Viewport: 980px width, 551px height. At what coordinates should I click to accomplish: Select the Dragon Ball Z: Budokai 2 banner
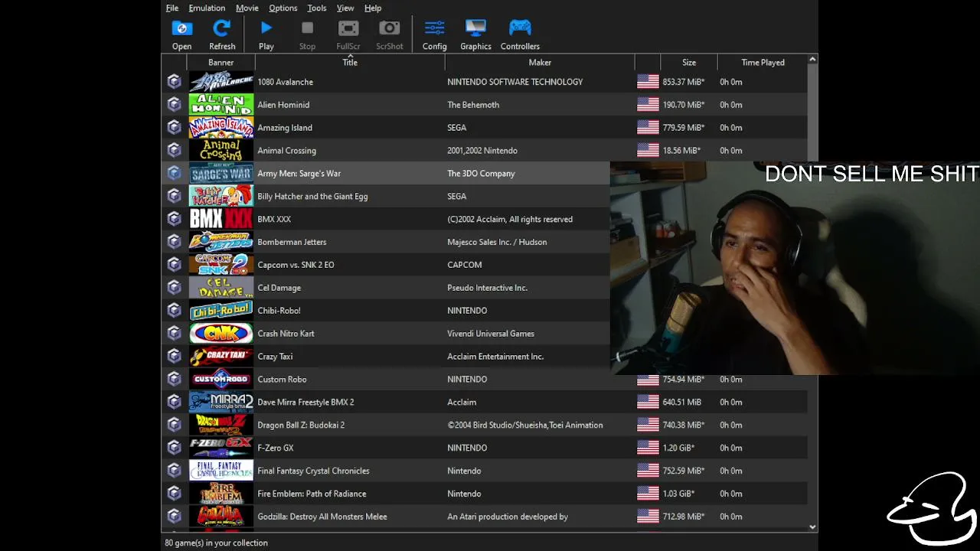(221, 425)
